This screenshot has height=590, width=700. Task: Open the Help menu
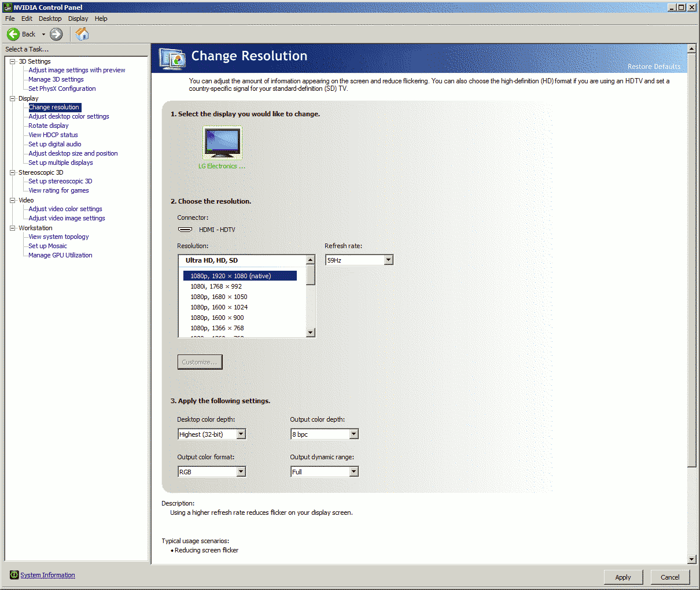click(x=101, y=19)
